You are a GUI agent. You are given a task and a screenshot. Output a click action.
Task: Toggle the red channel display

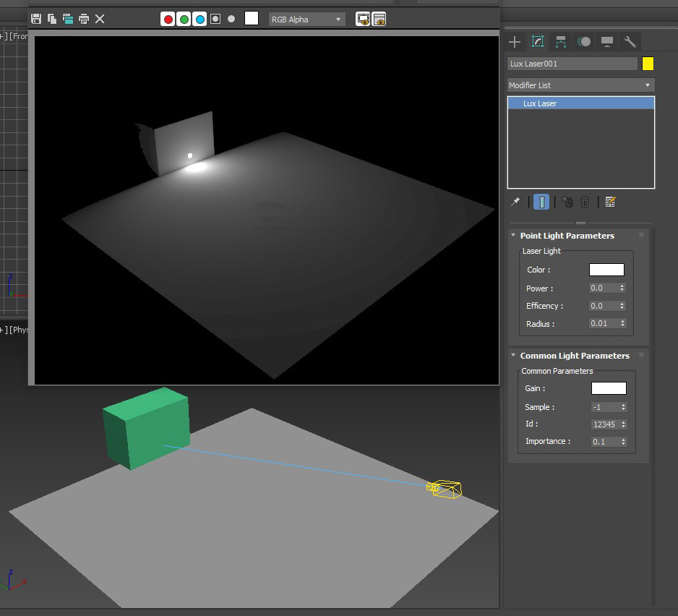[x=168, y=20]
